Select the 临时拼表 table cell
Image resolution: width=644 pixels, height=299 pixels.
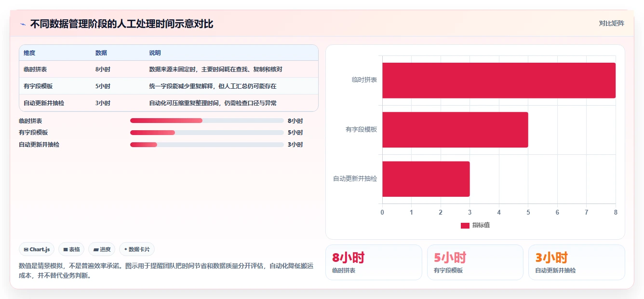tap(35, 69)
